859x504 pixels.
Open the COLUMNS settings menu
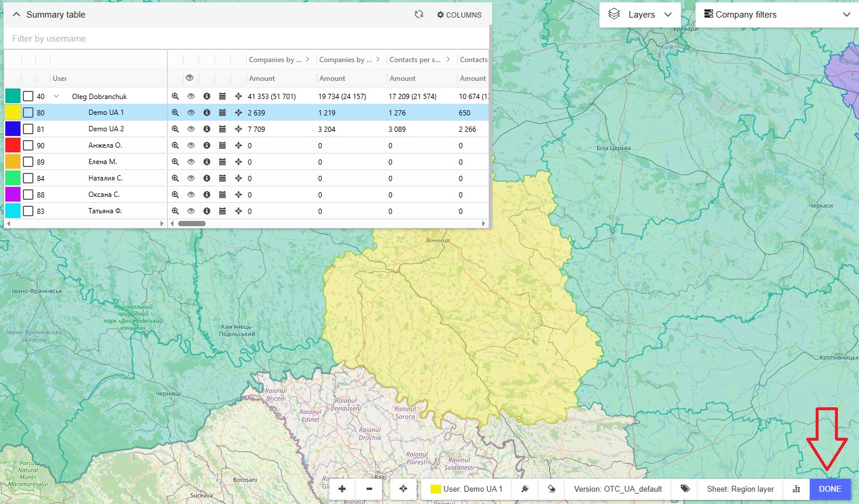point(459,15)
